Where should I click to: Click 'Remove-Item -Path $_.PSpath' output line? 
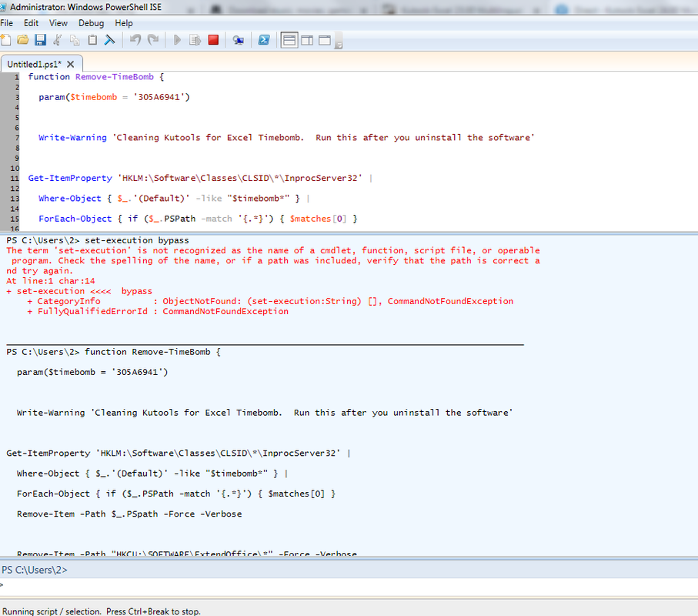click(129, 514)
